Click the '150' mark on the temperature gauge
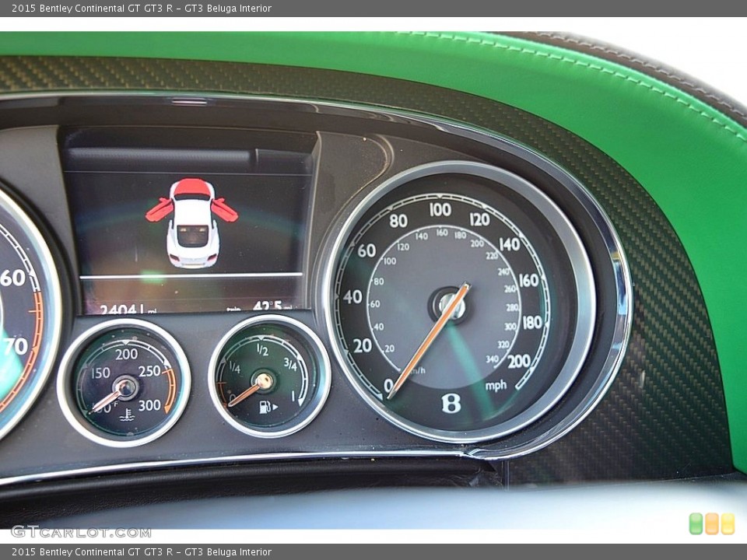Screen dimensions: 747x560 point(100,373)
